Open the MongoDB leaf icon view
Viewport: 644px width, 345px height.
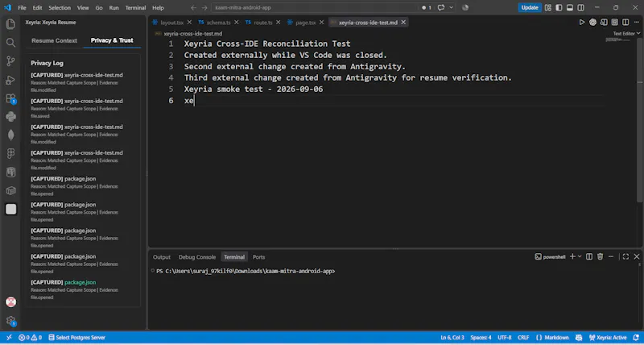coord(10,135)
